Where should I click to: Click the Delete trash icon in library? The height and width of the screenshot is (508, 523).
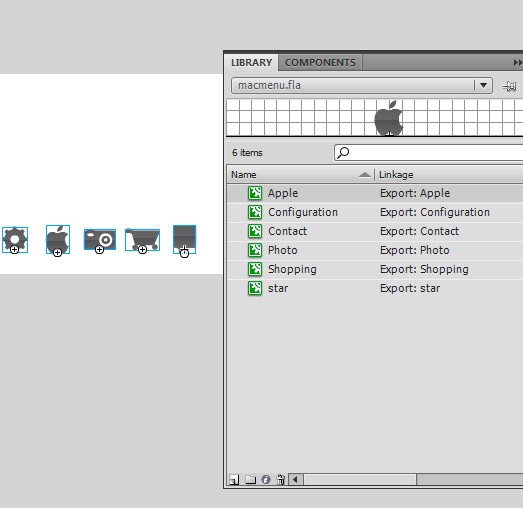click(281, 480)
